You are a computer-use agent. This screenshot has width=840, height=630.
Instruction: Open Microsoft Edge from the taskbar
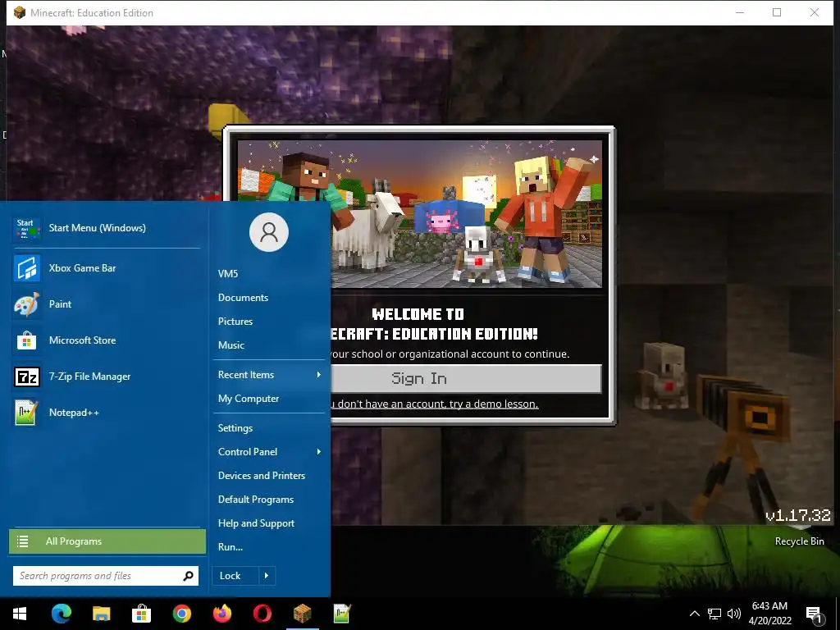61,614
